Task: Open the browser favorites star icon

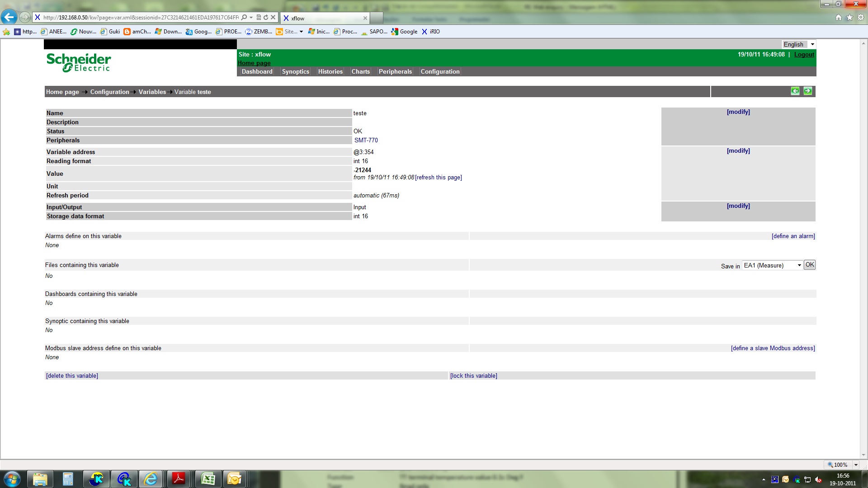Action: [849, 18]
